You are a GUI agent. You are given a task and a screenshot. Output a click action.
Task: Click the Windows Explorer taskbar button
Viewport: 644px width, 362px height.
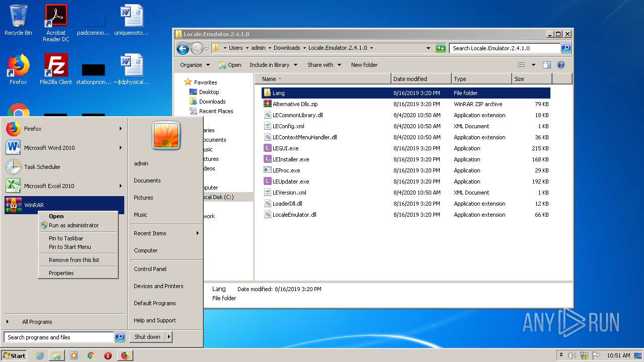tap(57, 355)
